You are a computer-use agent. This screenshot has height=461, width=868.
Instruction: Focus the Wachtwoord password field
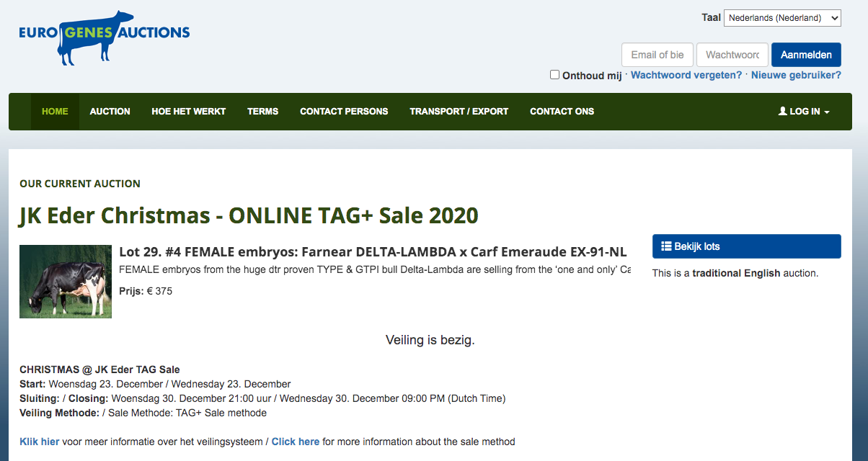click(732, 55)
